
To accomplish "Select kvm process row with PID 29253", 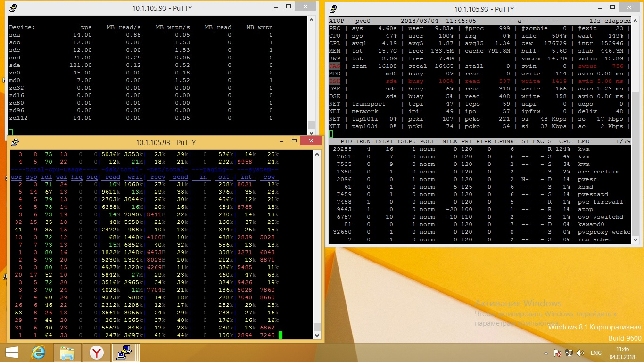I will tap(480, 149).
